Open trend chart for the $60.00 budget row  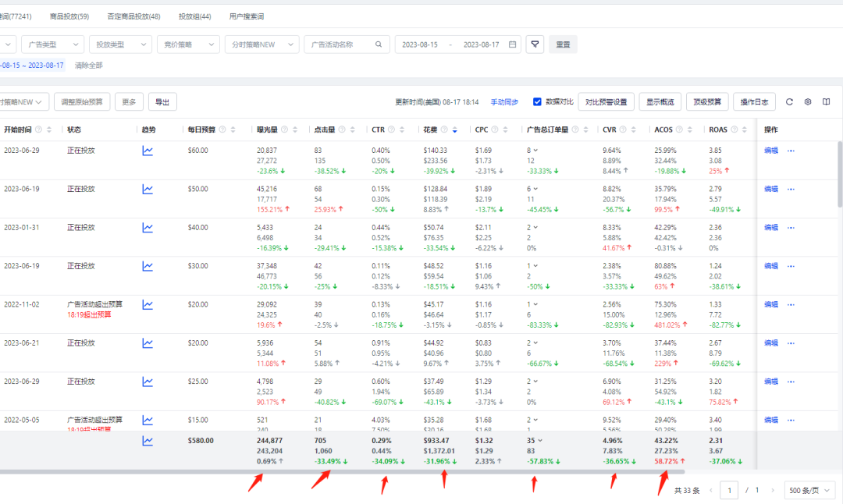click(148, 151)
